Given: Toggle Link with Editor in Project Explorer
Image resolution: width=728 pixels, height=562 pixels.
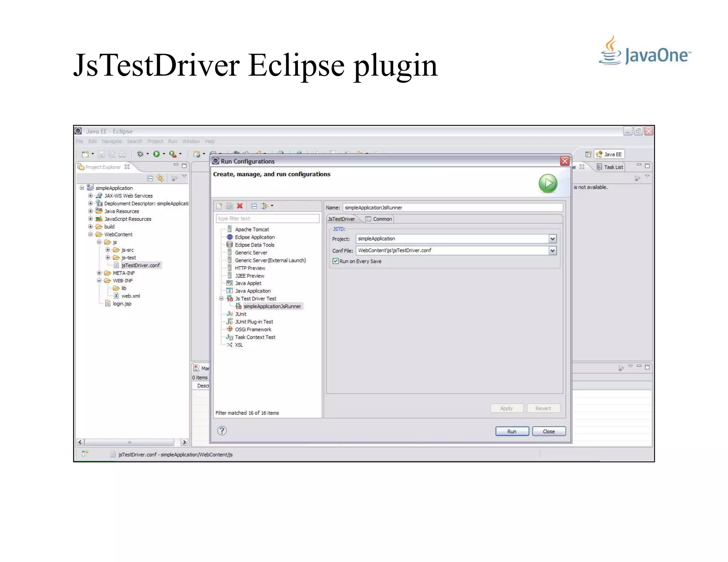Looking at the screenshot, I should pos(160,178).
